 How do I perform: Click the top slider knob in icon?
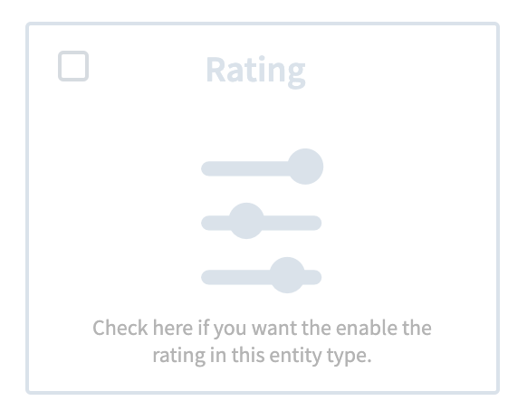[305, 167]
